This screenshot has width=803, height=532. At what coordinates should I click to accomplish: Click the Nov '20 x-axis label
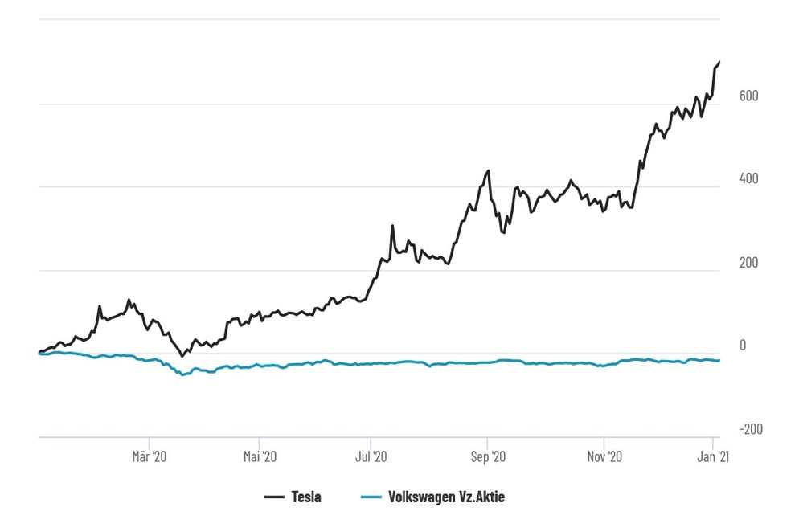[x=604, y=456]
